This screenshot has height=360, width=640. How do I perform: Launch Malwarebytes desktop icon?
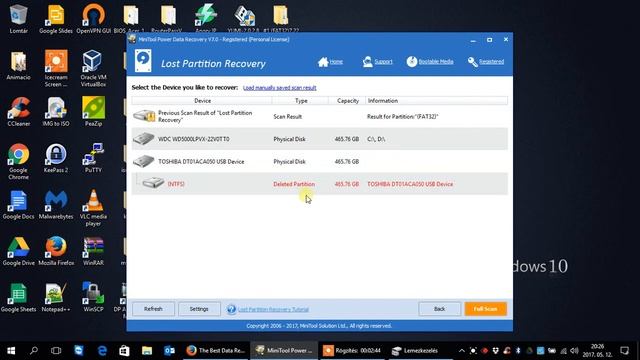tap(56, 204)
